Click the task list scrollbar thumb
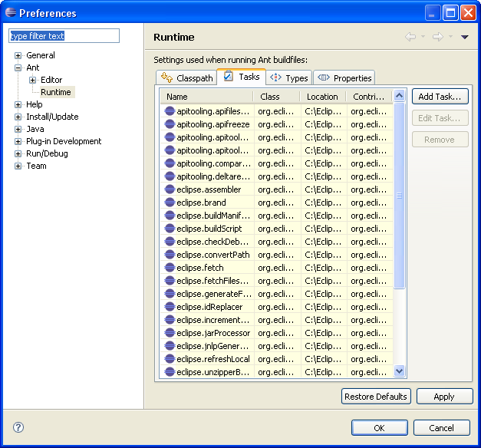Image resolution: width=481 pixels, height=448 pixels. pyautogui.click(x=399, y=196)
